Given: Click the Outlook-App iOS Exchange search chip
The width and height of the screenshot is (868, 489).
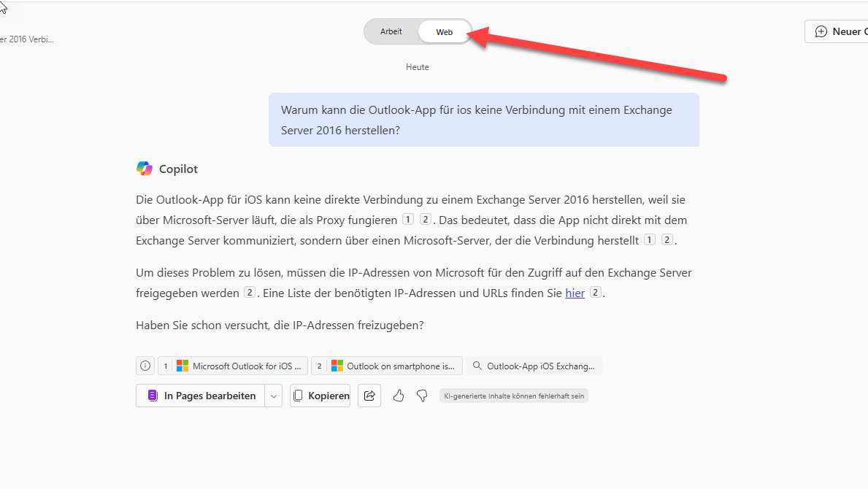Looking at the screenshot, I should [x=534, y=366].
